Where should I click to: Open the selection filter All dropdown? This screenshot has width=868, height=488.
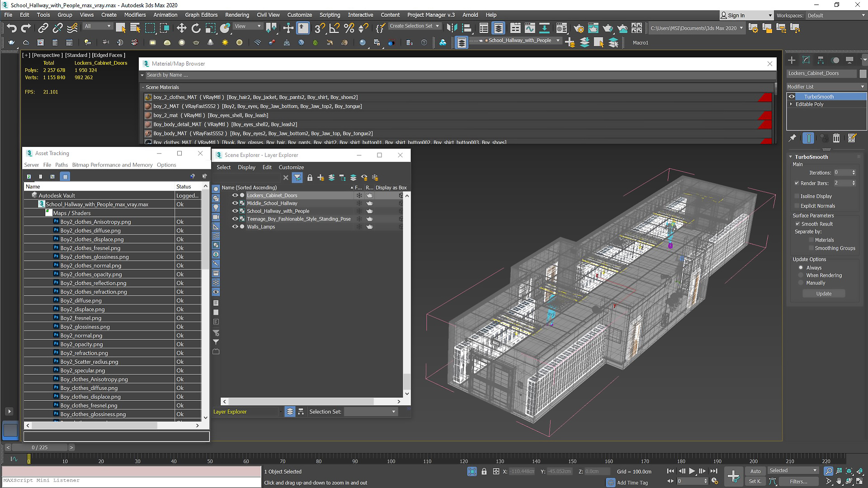coord(97,26)
